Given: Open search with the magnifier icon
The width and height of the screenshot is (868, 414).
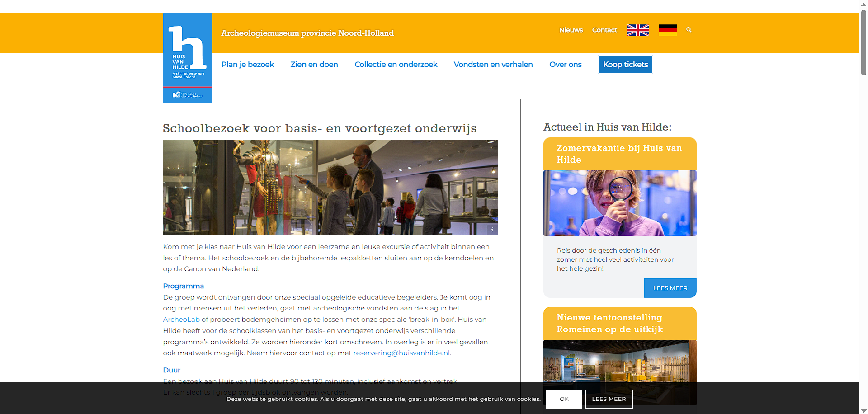Looking at the screenshot, I should pos(689,30).
